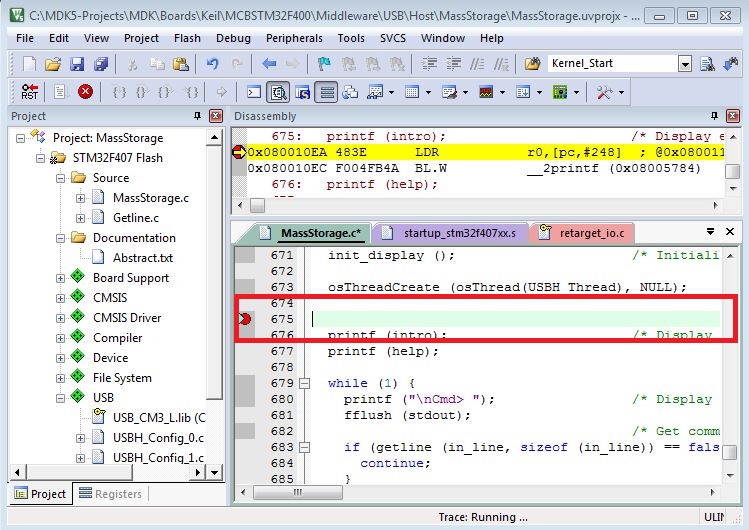Click the Undo arrow icon

[212, 64]
